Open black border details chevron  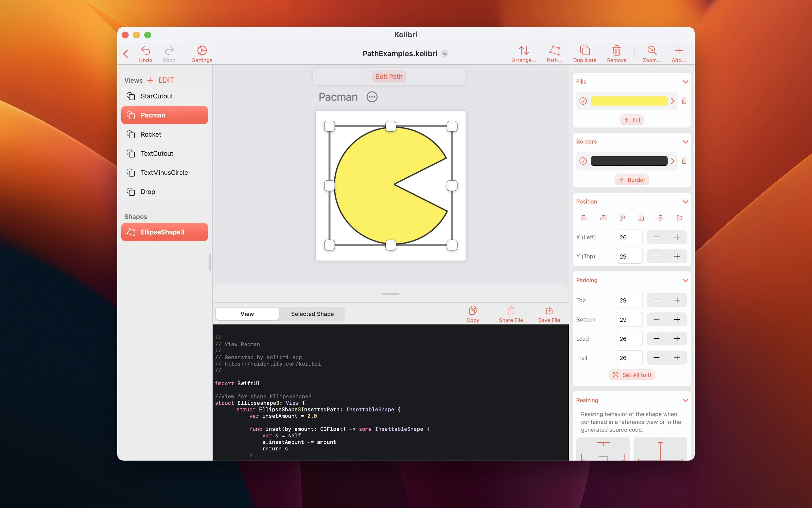[x=672, y=161]
